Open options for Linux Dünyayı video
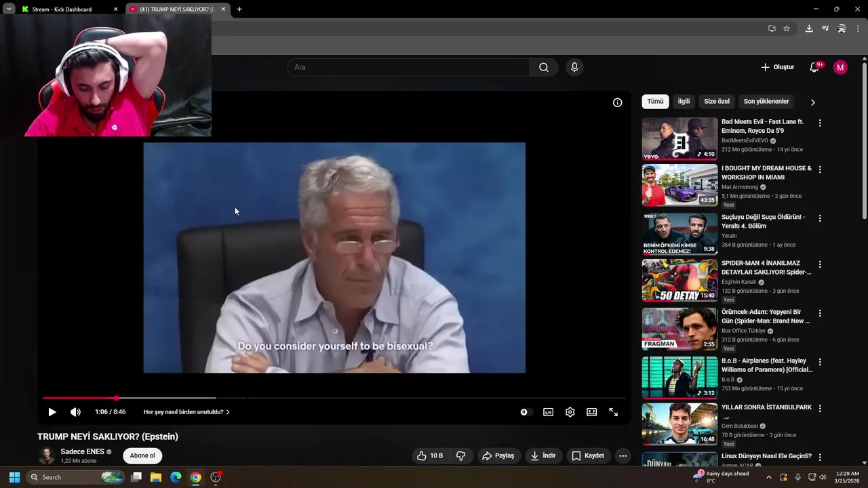This screenshot has width=868, height=488. 820,457
